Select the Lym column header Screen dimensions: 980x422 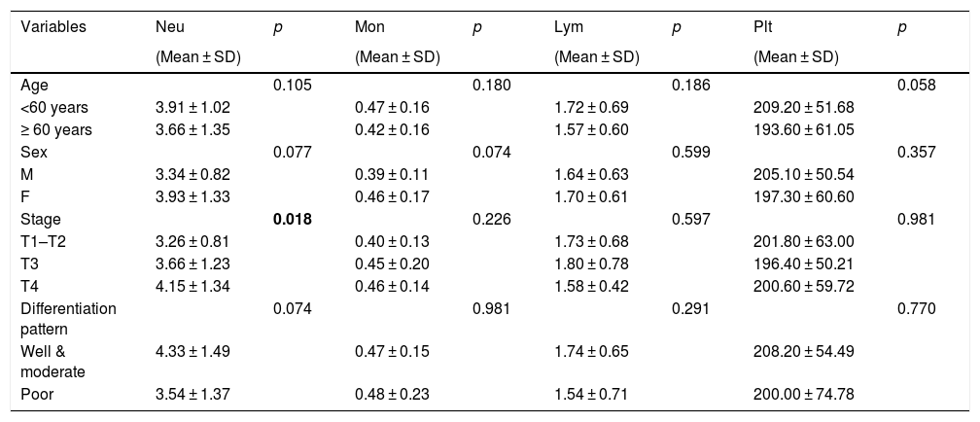[x=567, y=27]
